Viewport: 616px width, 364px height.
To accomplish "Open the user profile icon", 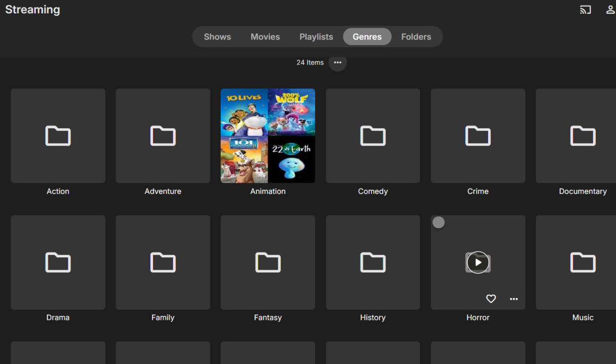I will click(x=611, y=10).
